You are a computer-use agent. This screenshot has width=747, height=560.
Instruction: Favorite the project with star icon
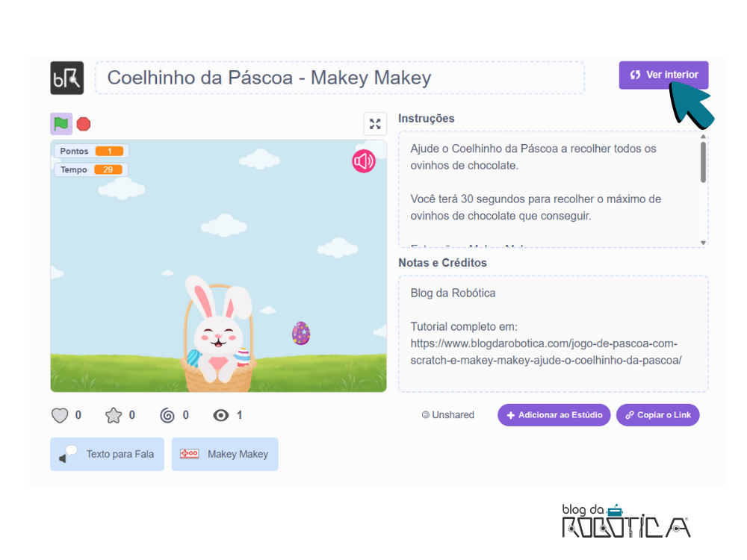[114, 415]
